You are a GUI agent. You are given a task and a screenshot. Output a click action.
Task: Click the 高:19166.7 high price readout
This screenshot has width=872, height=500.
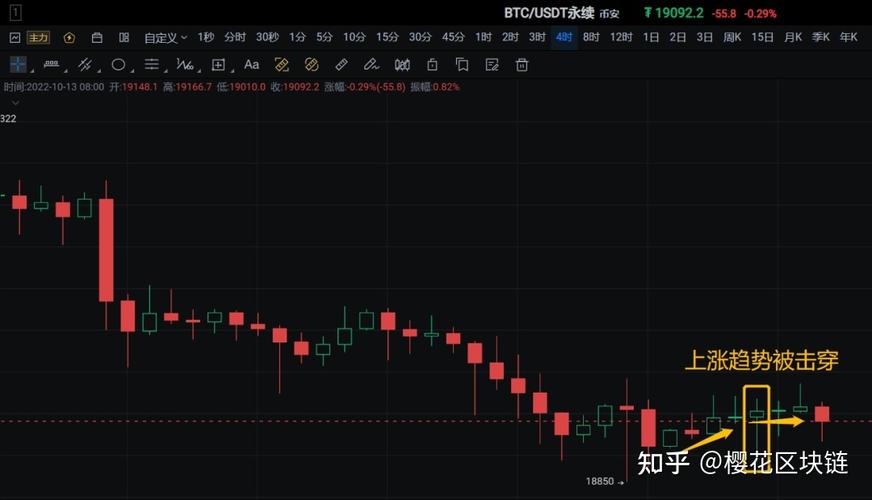(x=187, y=87)
